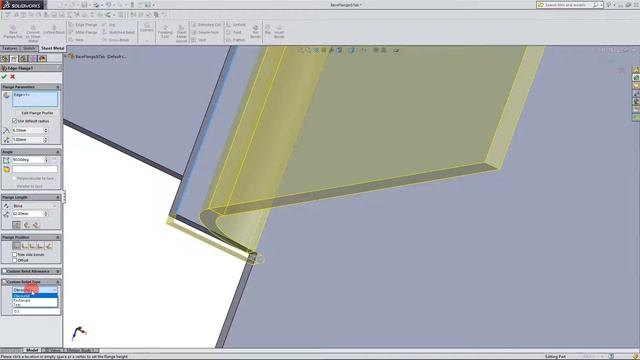
Task: Confirm Edge-Flange with the green checkmark
Action: pos(4,77)
